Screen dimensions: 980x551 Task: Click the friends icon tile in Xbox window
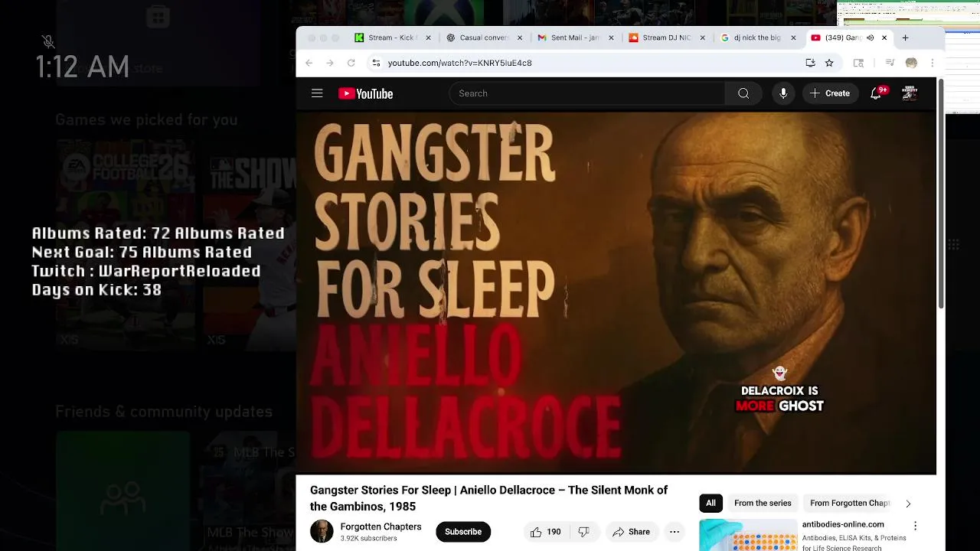[122, 491]
